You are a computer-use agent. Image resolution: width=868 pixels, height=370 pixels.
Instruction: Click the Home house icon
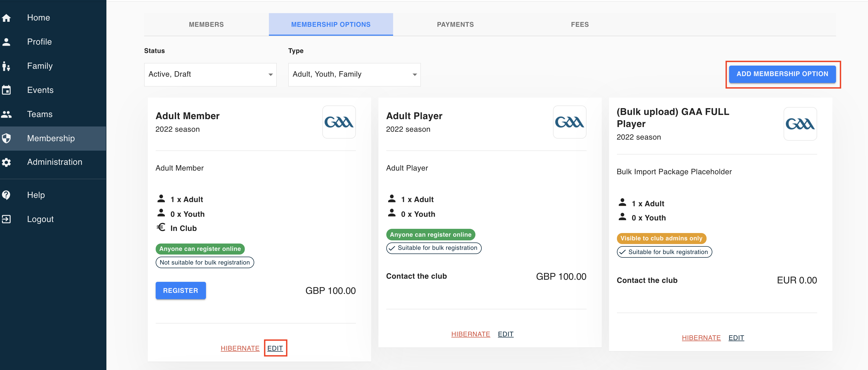click(x=6, y=18)
